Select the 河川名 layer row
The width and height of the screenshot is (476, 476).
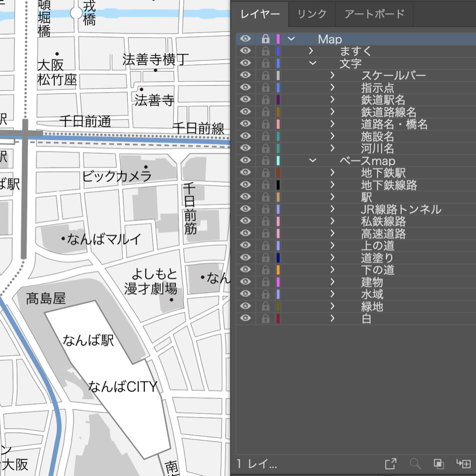tap(356, 148)
